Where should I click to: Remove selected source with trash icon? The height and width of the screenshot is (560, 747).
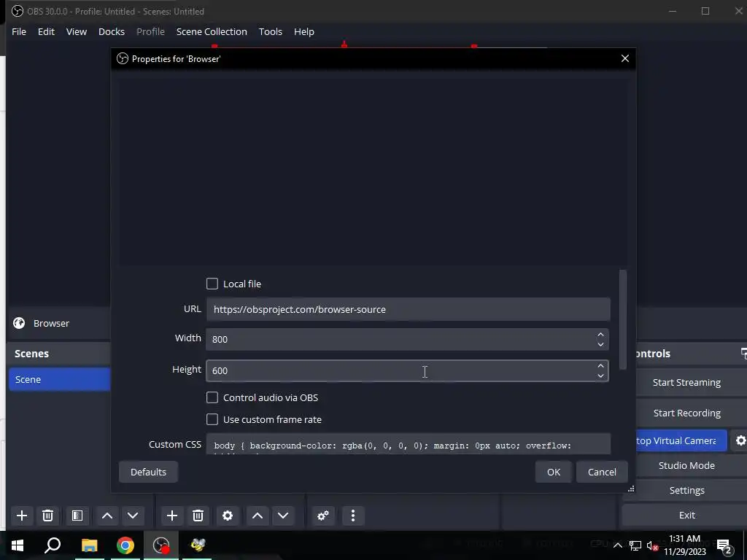(x=198, y=516)
